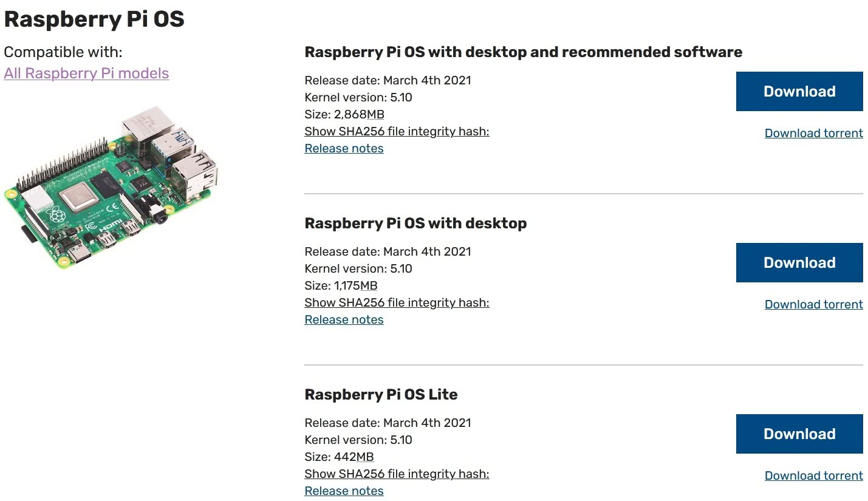This screenshot has height=501, width=868.
Task: Get torrent for desktop and recommended software version
Action: pyautogui.click(x=813, y=134)
